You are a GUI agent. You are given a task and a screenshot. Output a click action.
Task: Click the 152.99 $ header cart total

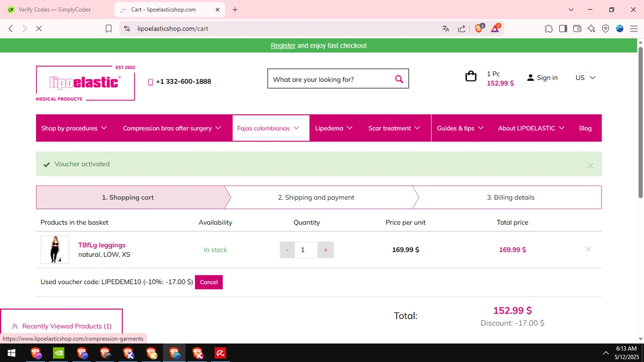click(x=500, y=83)
